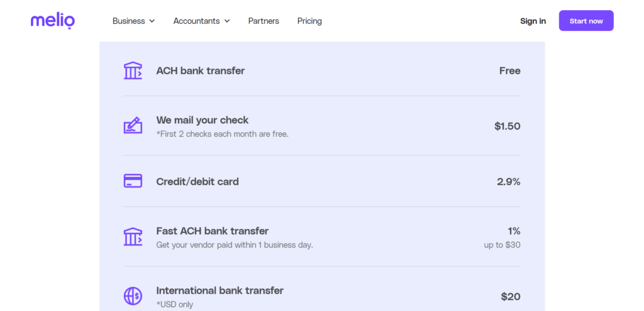Viewport: 644px width, 311px height.
Task: Click the $1.50 check fee price
Action: (507, 126)
